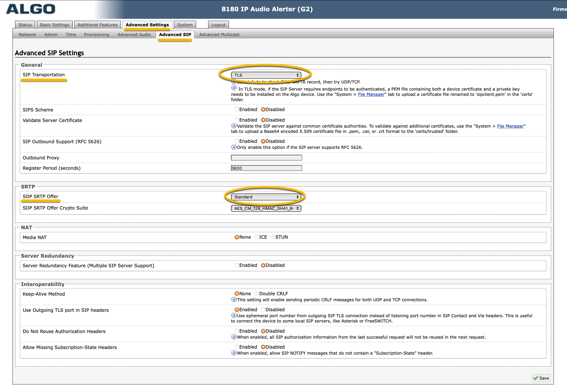Click Register Period field showing 3600

tap(267, 168)
